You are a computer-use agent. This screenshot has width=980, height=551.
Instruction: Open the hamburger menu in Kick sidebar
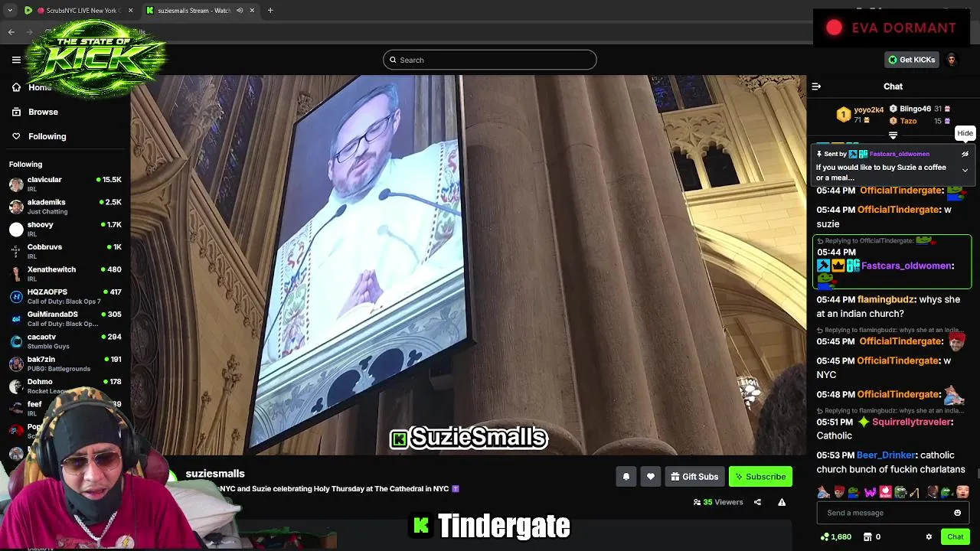(16, 60)
